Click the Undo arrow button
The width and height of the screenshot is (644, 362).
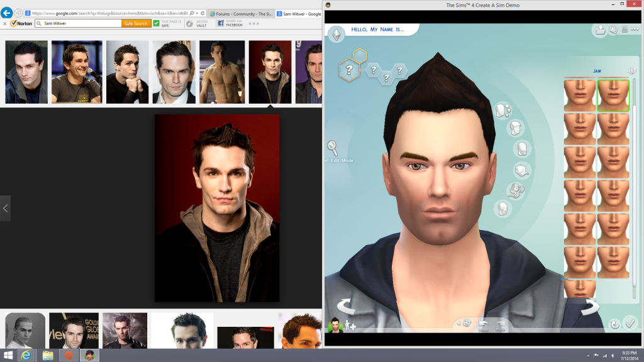tap(484, 326)
